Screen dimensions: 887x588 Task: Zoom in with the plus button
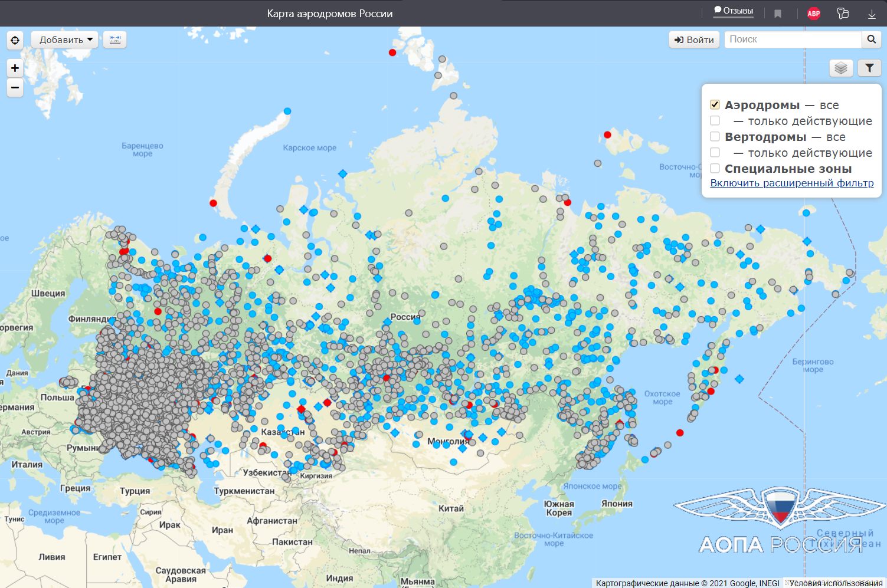click(15, 68)
